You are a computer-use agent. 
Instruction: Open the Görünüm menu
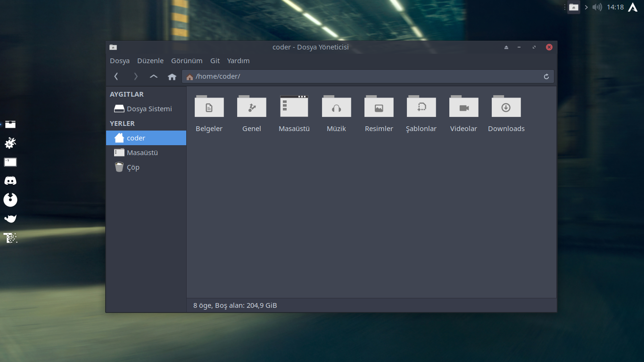pos(187,61)
